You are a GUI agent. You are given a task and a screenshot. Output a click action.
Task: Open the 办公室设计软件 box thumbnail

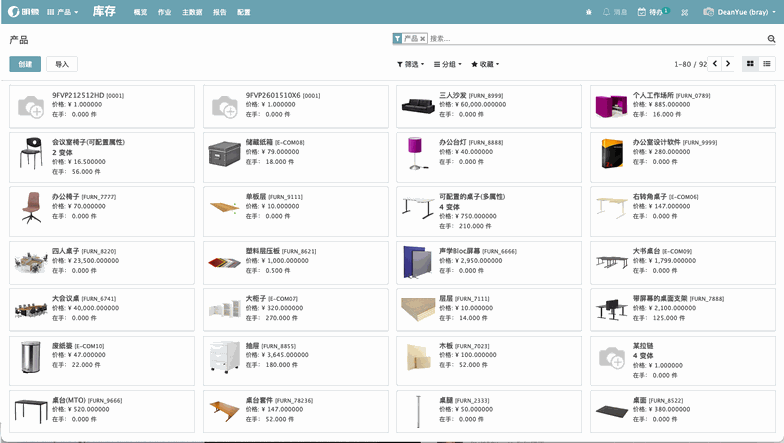click(x=612, y=154)
